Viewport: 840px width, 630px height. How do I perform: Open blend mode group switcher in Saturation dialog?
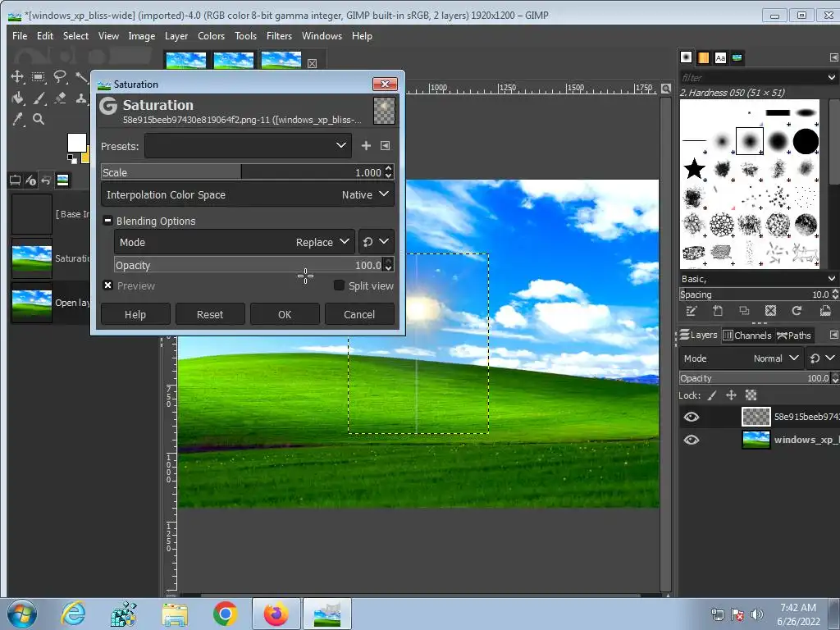[376, 242]
